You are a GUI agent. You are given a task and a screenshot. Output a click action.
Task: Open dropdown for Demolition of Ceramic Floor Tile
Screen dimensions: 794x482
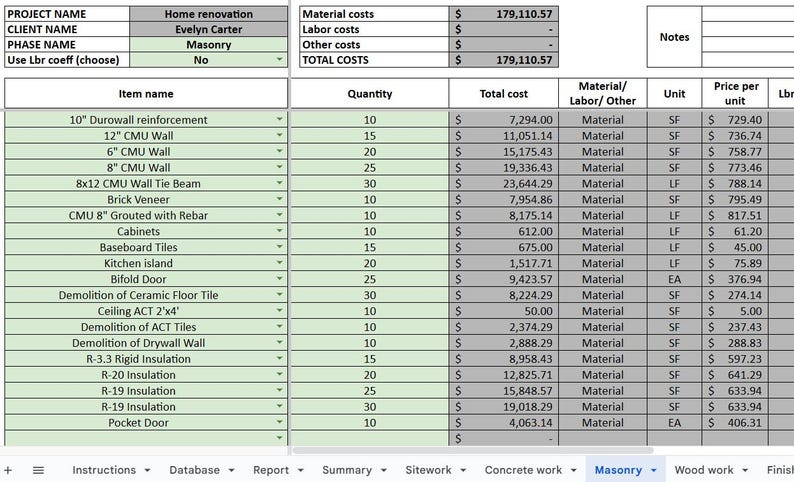pos(279,295)
